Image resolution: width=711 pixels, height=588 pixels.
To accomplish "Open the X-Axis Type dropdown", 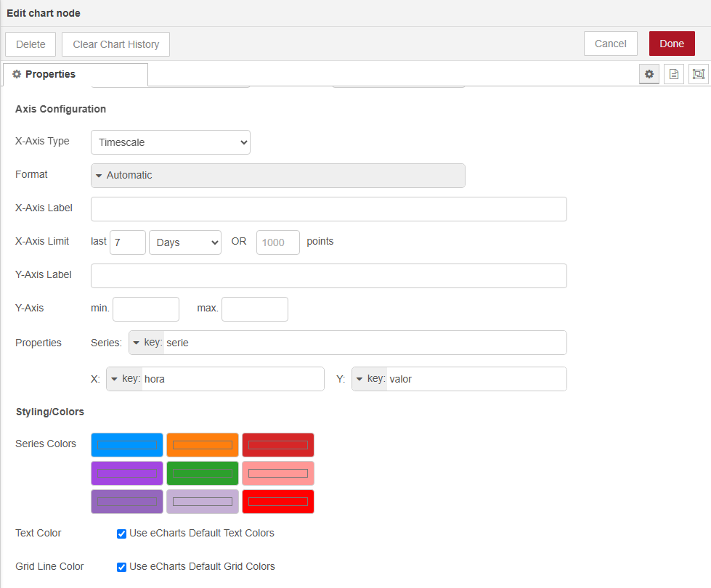I will click(x=171, y=142).
